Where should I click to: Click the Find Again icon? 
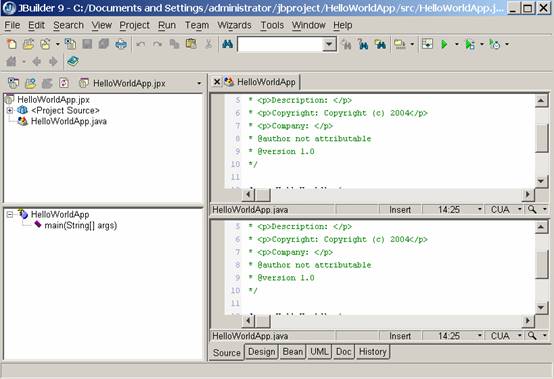coord(347,45)
